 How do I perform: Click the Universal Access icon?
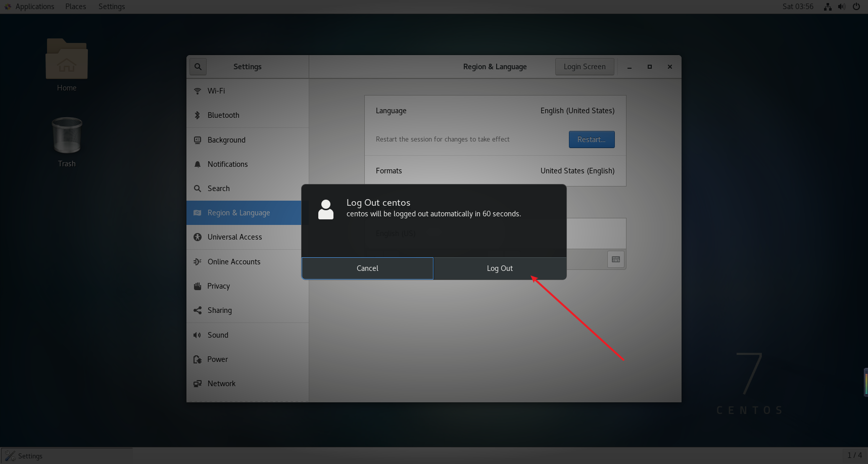pos(198,237)
